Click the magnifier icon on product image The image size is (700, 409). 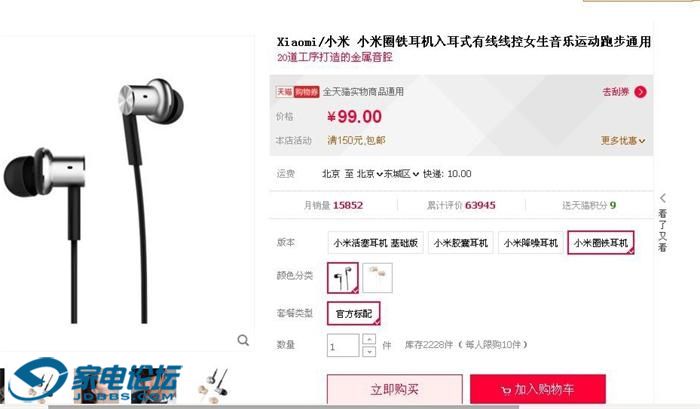[x=243, y=340]
